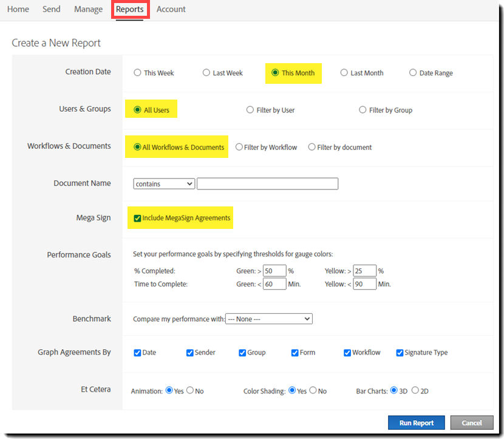Screen dimensions: 504x439
Task: Select All Users radio button
Action: coord(138,110)
